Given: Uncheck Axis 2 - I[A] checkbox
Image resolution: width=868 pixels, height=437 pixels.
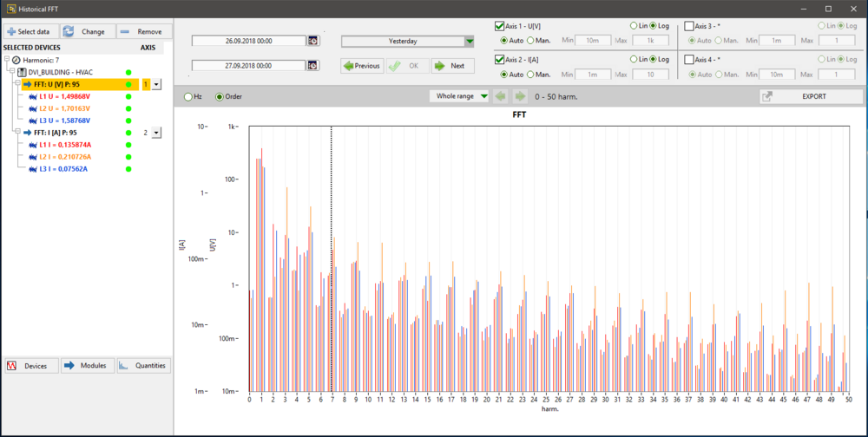Looking at the screenshot, I should pos(499,60).
